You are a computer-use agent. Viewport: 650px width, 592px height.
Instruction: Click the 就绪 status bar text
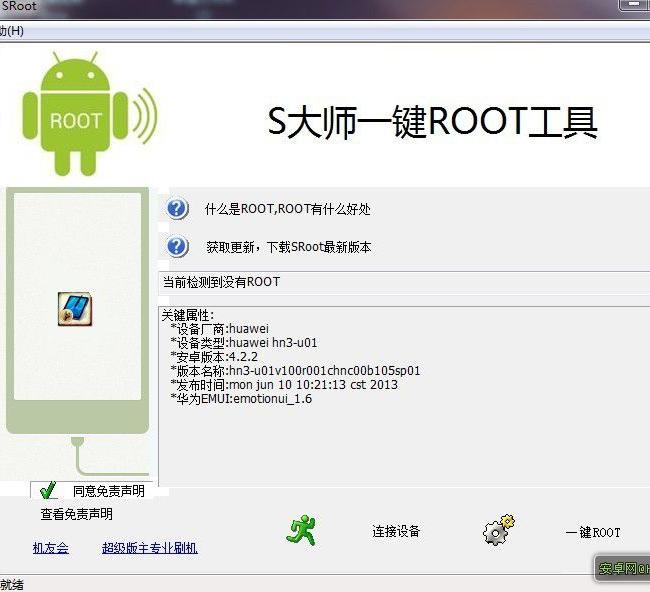[12, 585]
